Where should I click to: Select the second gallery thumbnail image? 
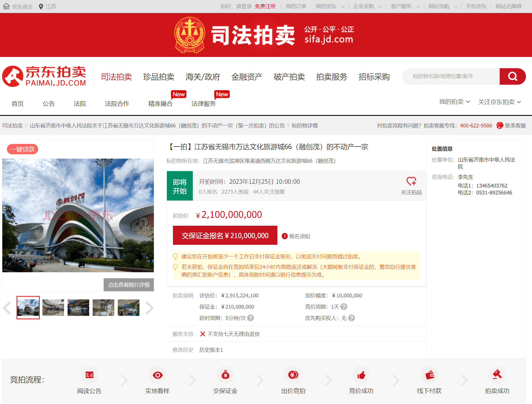click(x=53, y=307)
